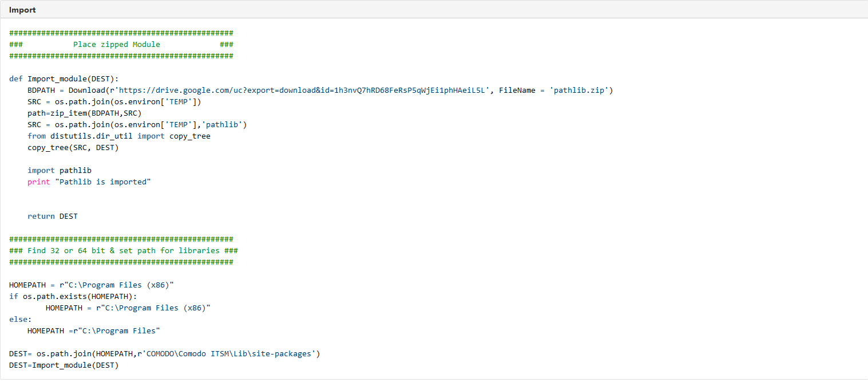Click the print keyword in pink
This screenshot has height=382, width=868.
coord(39,182)
